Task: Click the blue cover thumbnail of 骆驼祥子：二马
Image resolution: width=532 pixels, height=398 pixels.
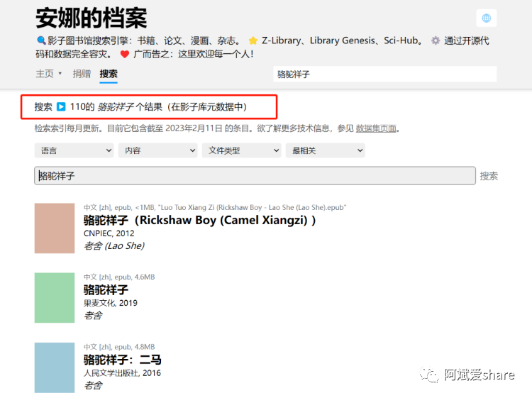Action: tap(55, 367)
